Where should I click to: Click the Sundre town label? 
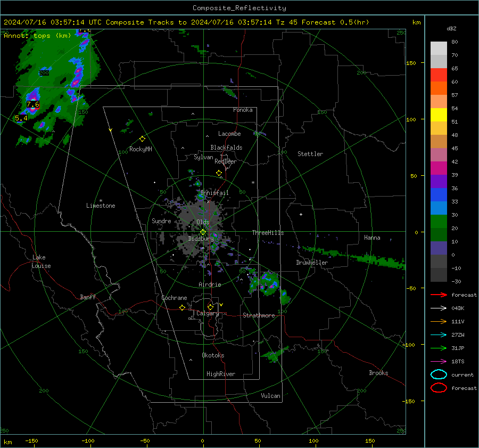tap(161, 221)
